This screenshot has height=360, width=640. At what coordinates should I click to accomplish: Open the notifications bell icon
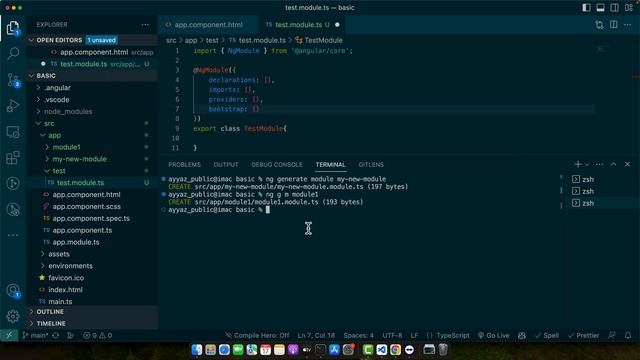[x=628, y=336]
